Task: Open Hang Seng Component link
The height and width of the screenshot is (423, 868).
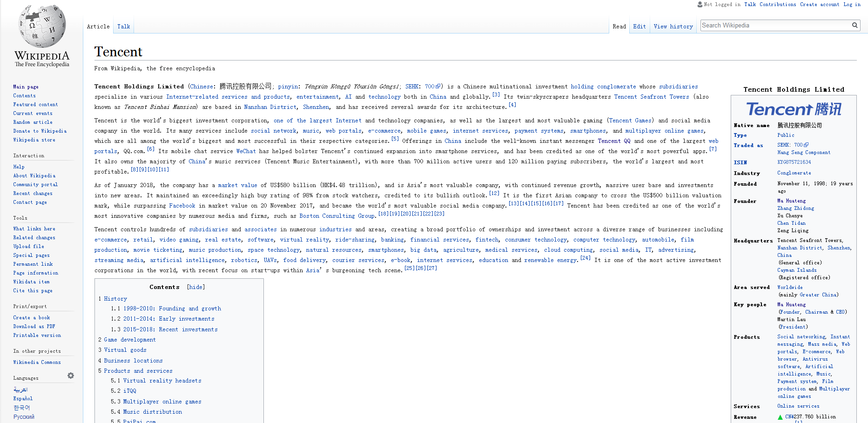Action: tap(804, 153)
